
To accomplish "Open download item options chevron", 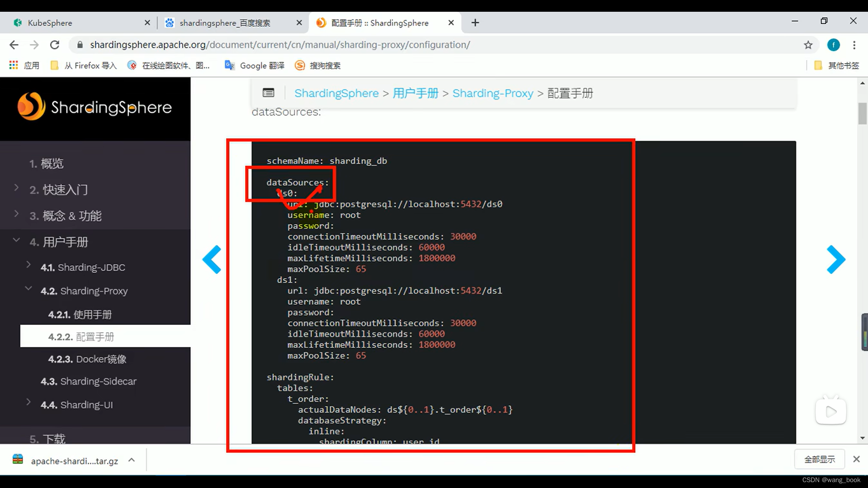I will tap(132, 460).
